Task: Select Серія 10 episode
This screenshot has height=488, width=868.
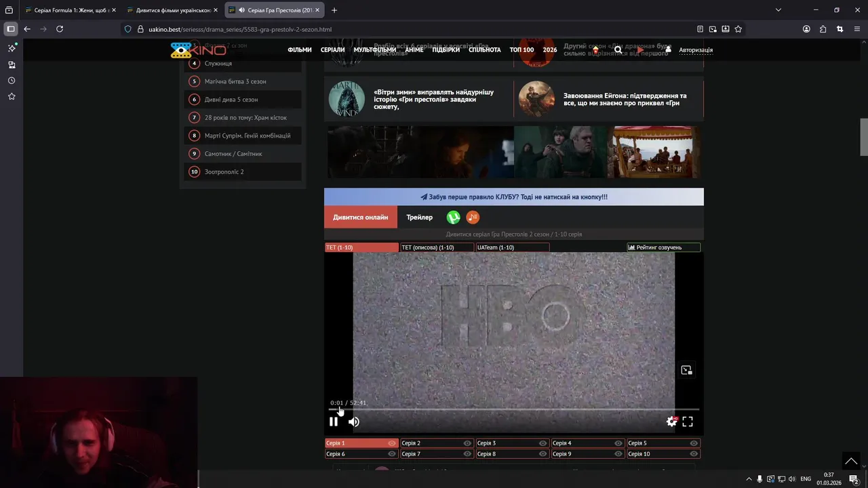Action: (663, 454)
